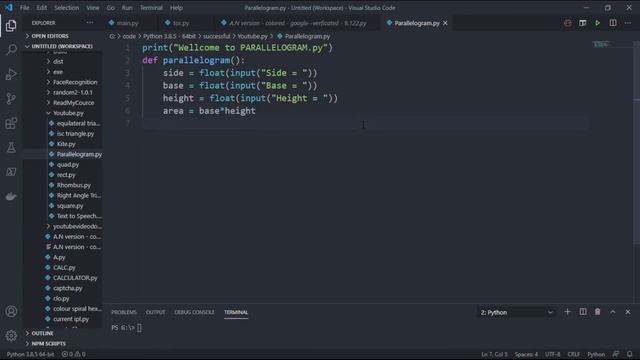Click the red circular icon in editor toolbar

pyautogui.click(x=567, y=23)
